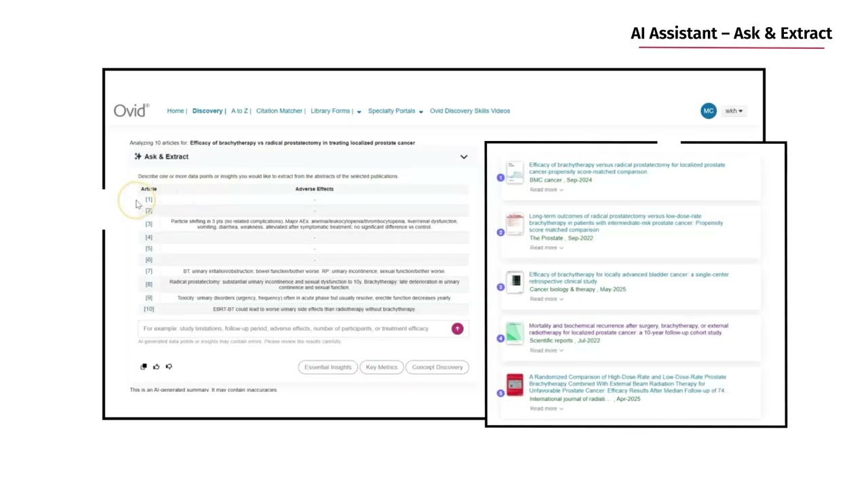Click the Ovid logo
Screen dimensions: 868x488
(131, 110)
